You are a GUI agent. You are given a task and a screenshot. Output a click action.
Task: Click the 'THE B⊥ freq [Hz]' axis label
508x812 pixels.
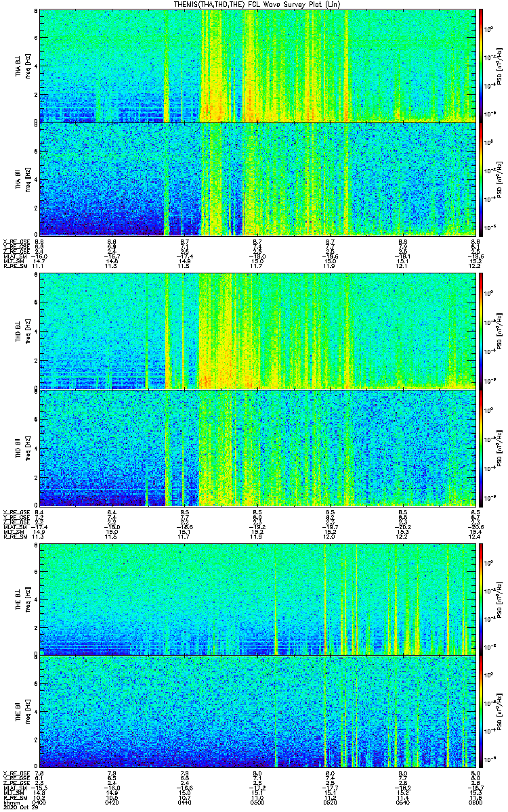(x=22, y=598)
